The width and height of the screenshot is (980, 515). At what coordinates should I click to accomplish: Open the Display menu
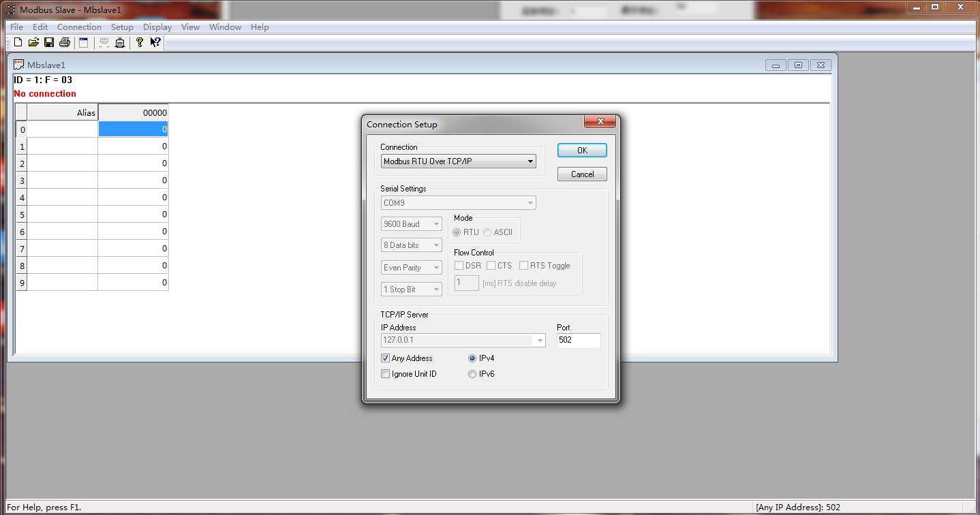point(157,27)
